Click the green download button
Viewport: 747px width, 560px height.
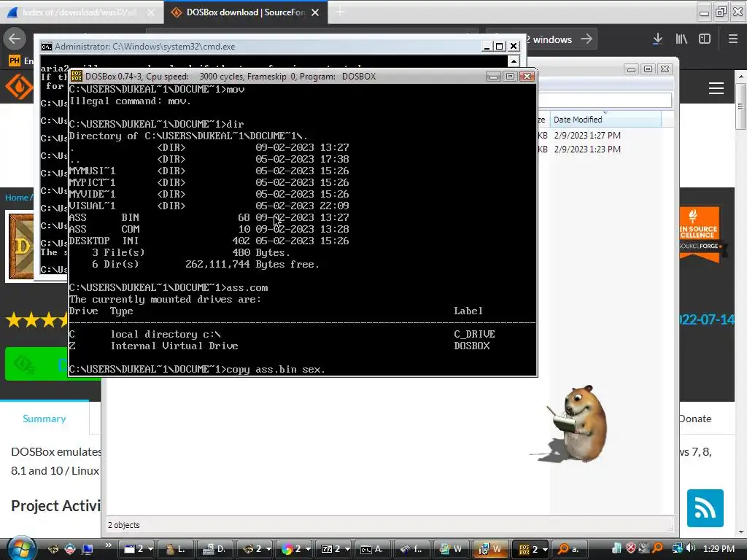click(x=36, y=364)
